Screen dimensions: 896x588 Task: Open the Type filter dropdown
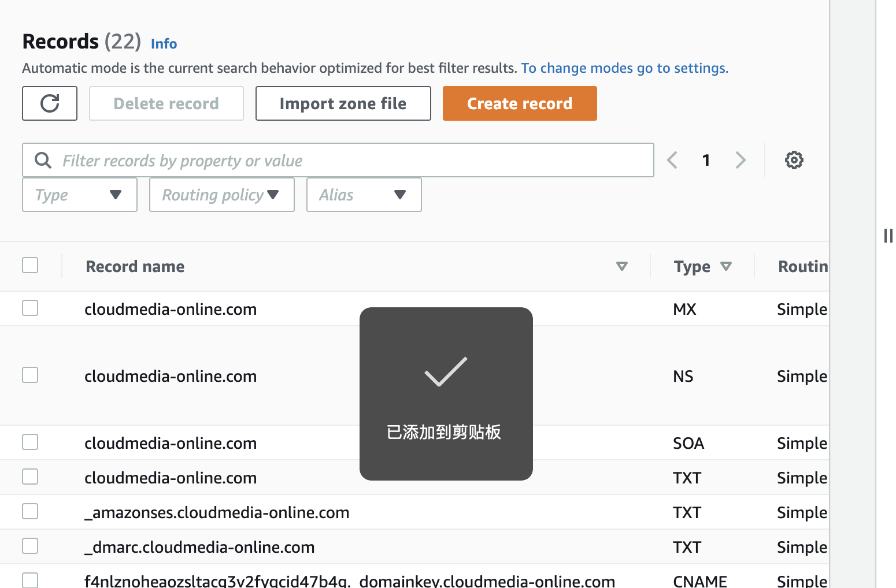coord(80,195)
